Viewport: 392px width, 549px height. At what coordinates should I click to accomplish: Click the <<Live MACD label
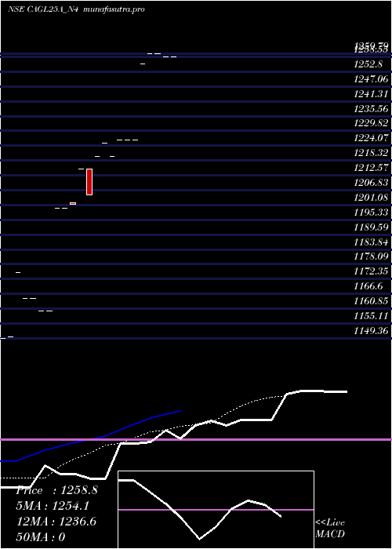pyautogui.click(x=330, y=529)
